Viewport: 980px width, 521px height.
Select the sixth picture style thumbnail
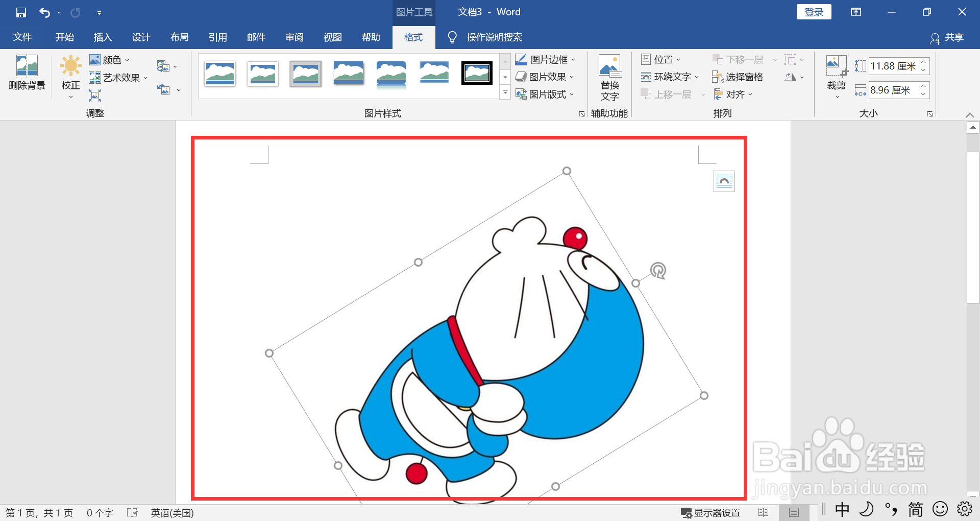pos(434,73)
